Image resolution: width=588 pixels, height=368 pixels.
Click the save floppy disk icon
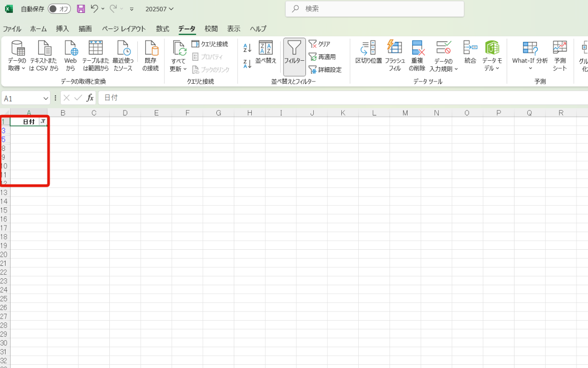point(81,9)
